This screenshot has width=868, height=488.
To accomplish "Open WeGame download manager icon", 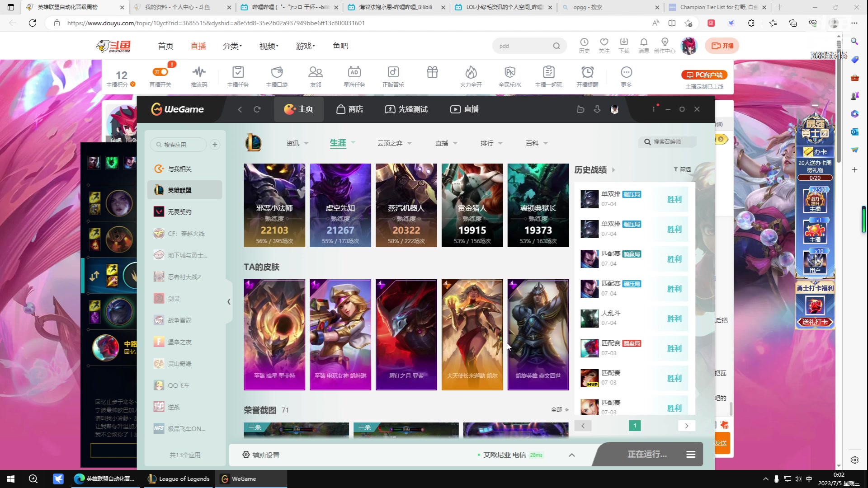I will coord(597,109).
